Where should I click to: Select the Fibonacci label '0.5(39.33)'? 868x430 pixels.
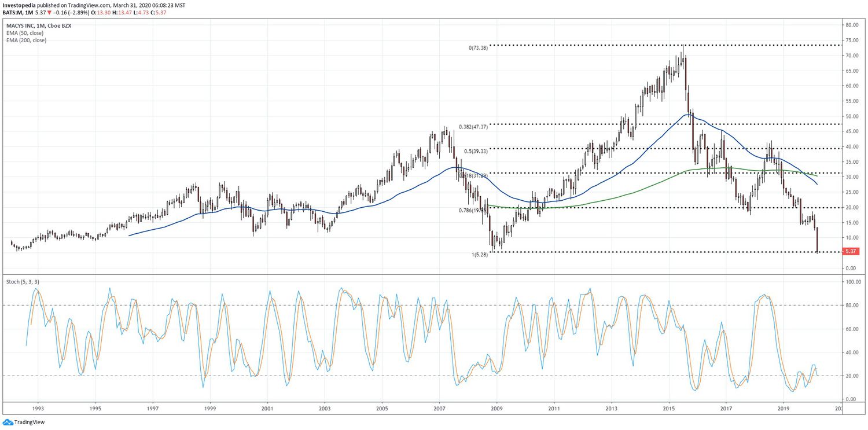[476, 151]
